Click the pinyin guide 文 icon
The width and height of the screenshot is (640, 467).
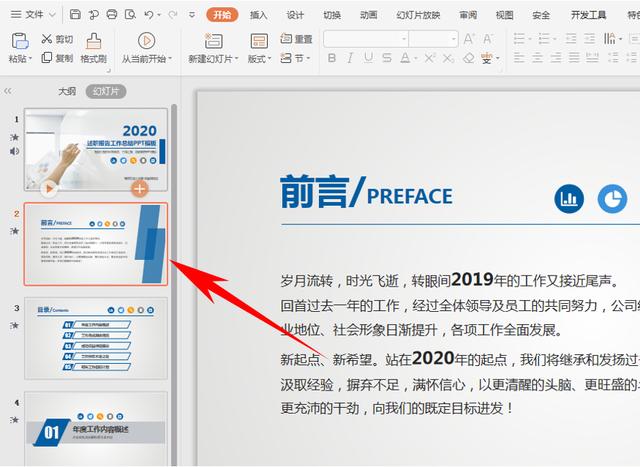pyautogui.click(x=487, y=58)
